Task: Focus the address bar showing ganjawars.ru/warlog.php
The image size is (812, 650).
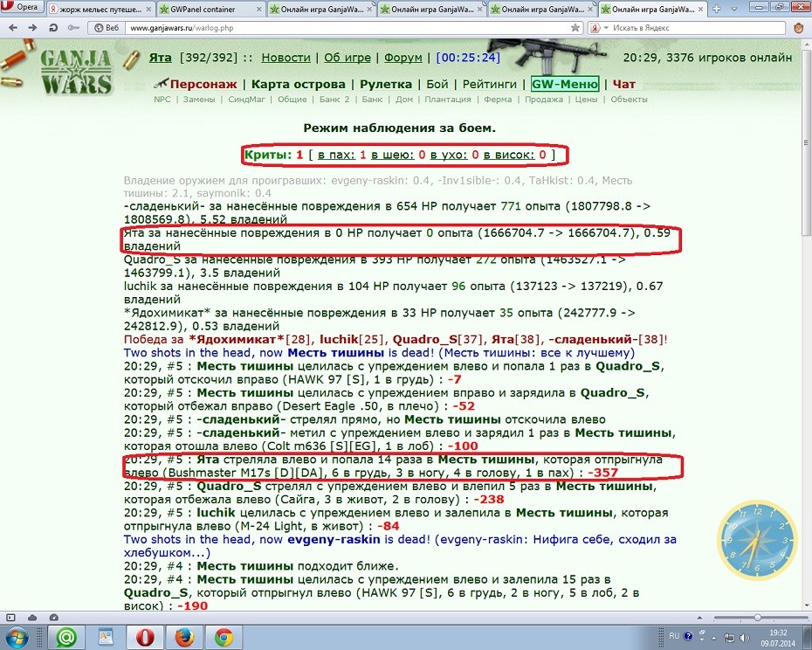Action: (347, 28)
